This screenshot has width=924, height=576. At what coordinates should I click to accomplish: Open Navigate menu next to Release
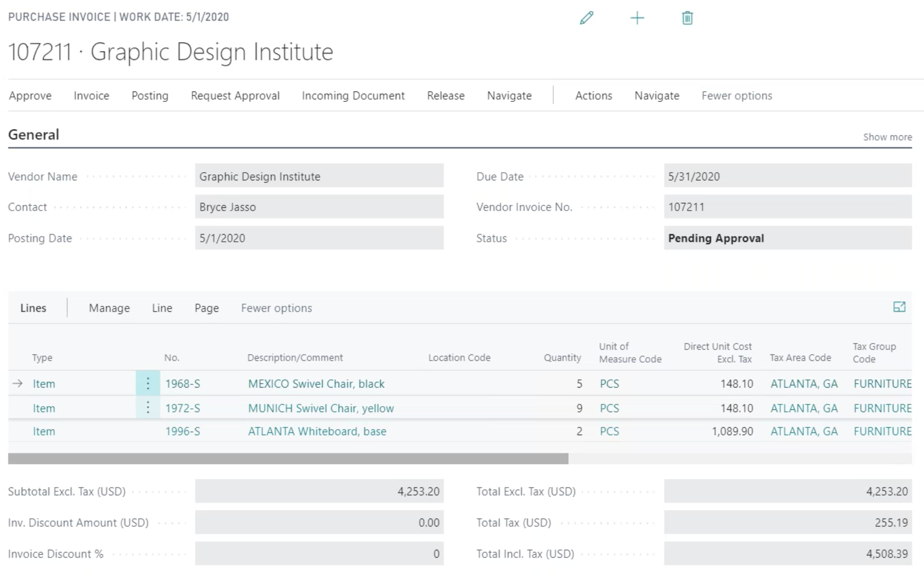click(x=509, y=96)
